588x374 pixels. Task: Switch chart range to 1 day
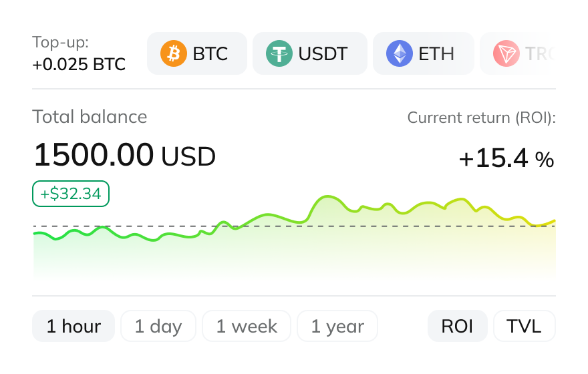[158, 326]
